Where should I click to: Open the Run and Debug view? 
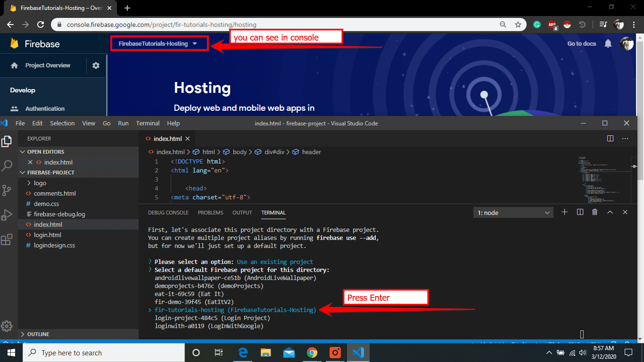(7, 215)
